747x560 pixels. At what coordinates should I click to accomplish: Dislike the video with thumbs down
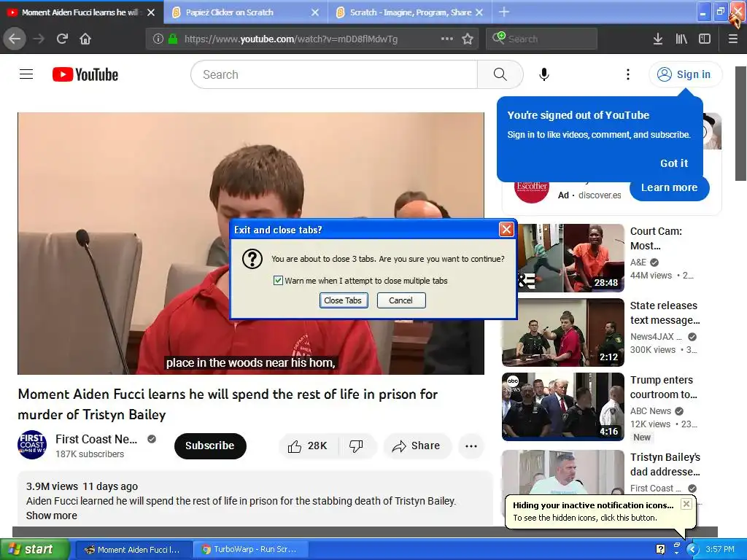[356, 446]
